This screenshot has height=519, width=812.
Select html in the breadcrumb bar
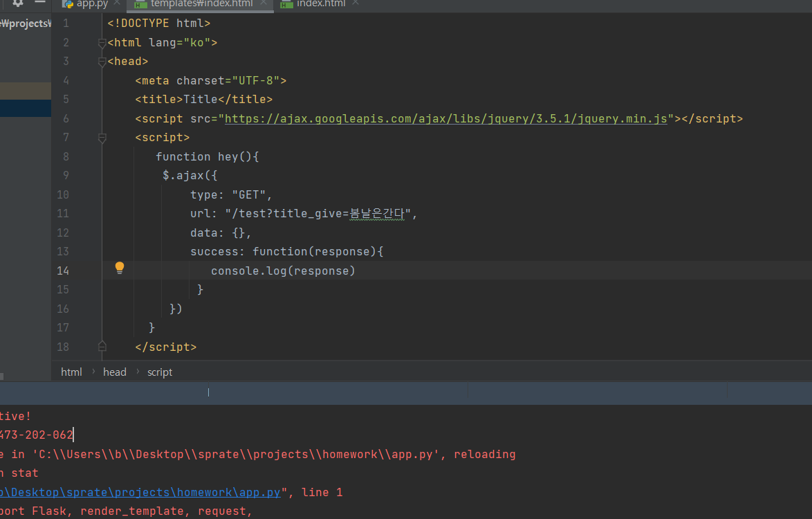(71, 372)
